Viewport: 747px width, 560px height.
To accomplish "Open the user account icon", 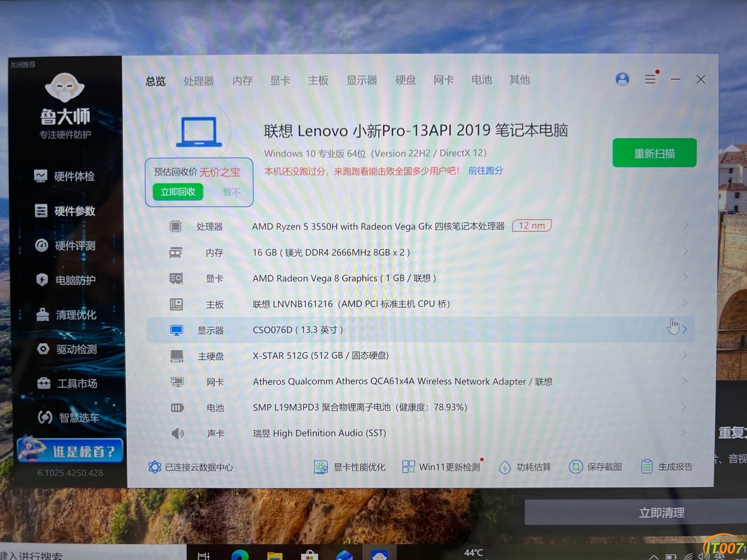I will (622, 79).
